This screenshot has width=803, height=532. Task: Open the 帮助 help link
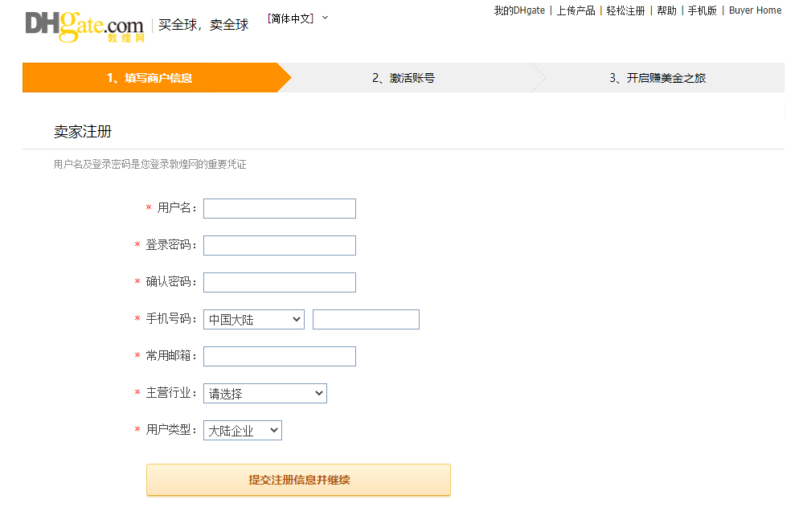pyautogui.click(x=666, y=10)
